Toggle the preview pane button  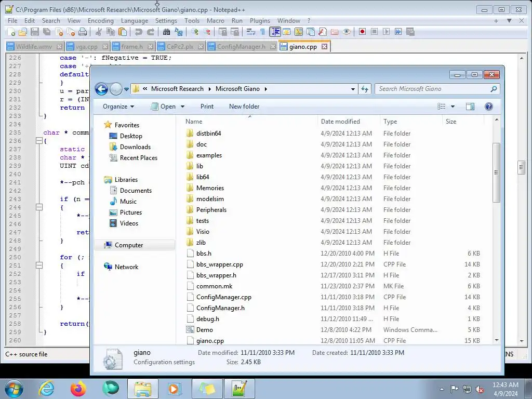point(470,107)
